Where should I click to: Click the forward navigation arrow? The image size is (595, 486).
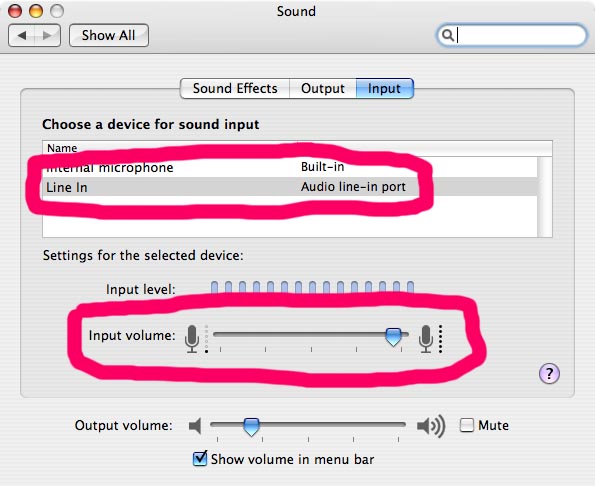point(47,36)
